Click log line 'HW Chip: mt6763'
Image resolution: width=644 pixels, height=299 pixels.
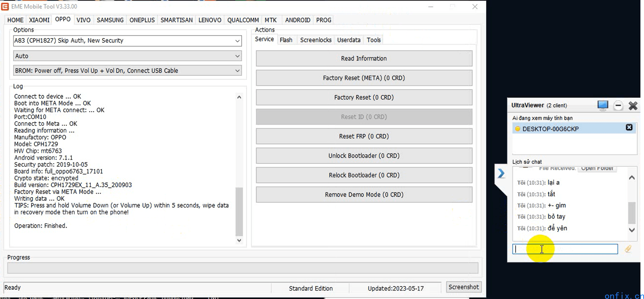tap(38, 151)
